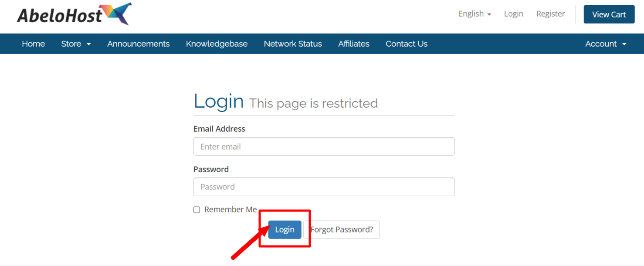Viewport: 644px width, 266px height.
Task: Navigate to the Knowledgebase
Action: [x=217, y=44]
